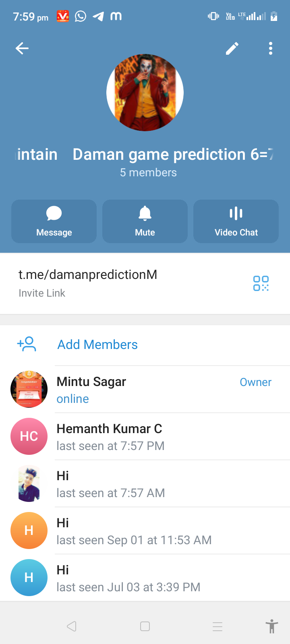Tap the blue H avatar
The width and height of the screenshot is (290, 644).
29,578
